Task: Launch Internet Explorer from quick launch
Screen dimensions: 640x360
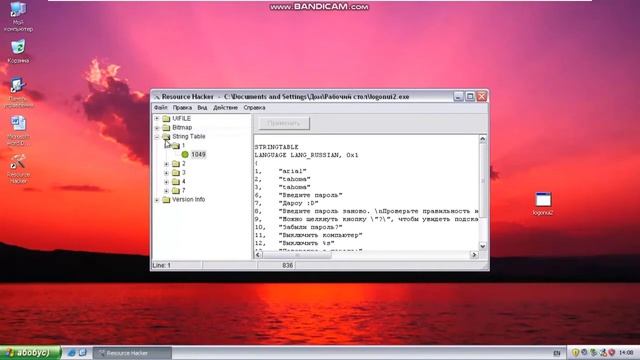Action: click(72, 353)
